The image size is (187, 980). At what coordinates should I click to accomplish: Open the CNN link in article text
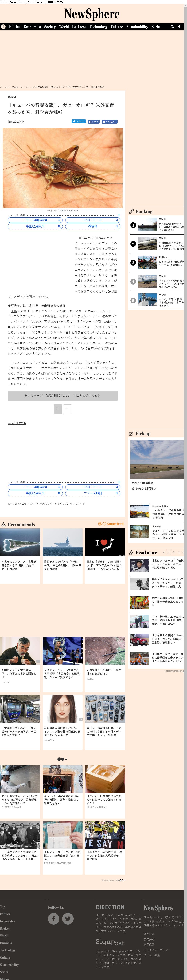tap(14, 311)
